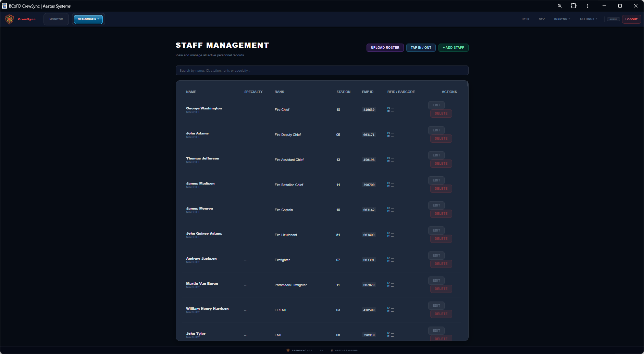Click the Tap In / Out button

point(421,48)
